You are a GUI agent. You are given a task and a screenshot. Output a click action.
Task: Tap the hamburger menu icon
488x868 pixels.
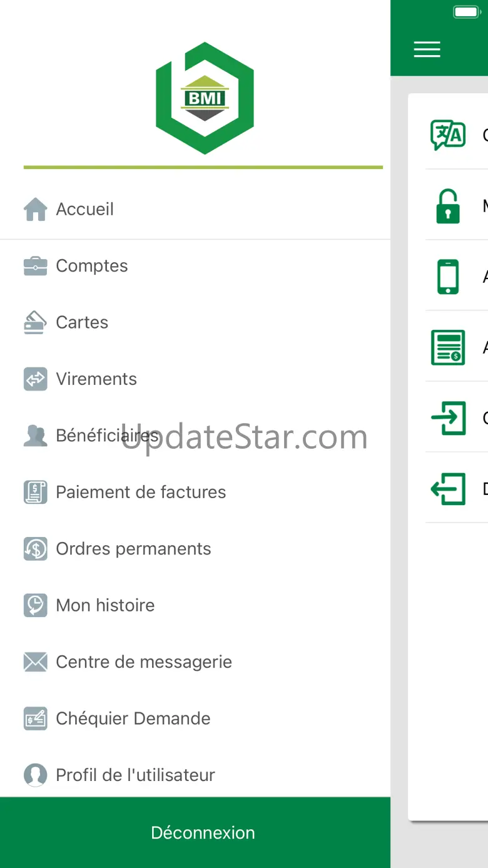click(x=427, y=49)
